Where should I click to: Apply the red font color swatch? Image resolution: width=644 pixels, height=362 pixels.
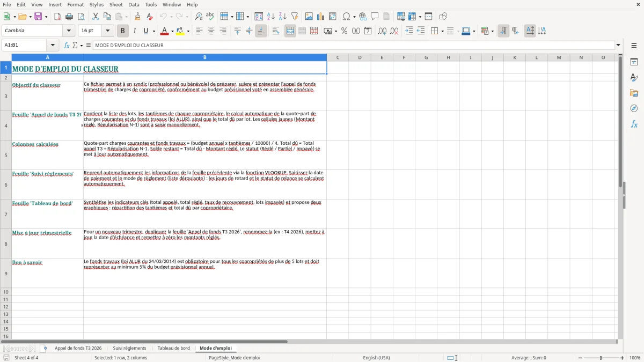[164, 31]
